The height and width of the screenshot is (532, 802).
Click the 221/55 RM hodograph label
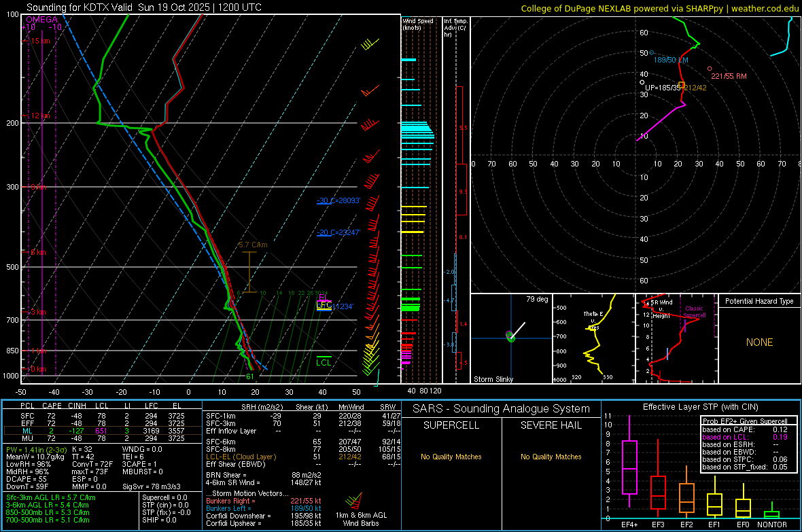pos(729,76)
